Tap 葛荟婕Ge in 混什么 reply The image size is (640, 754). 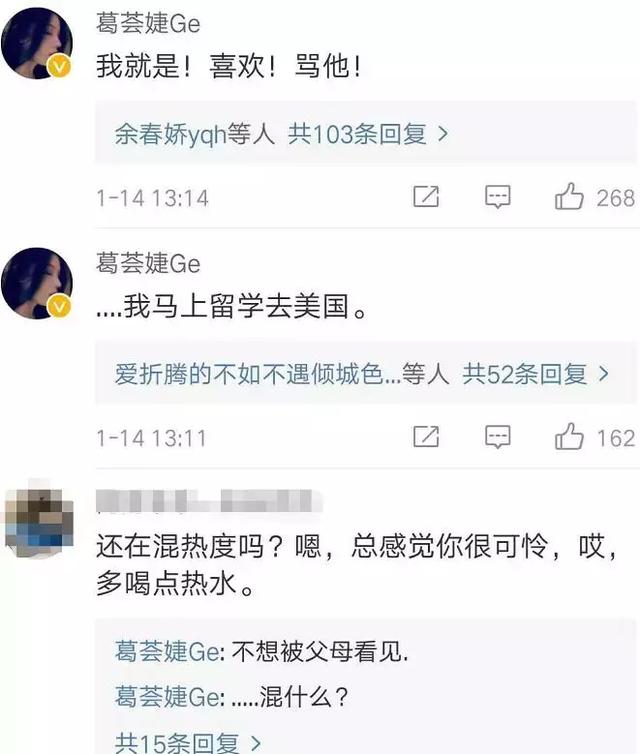(x=167, y=696)
